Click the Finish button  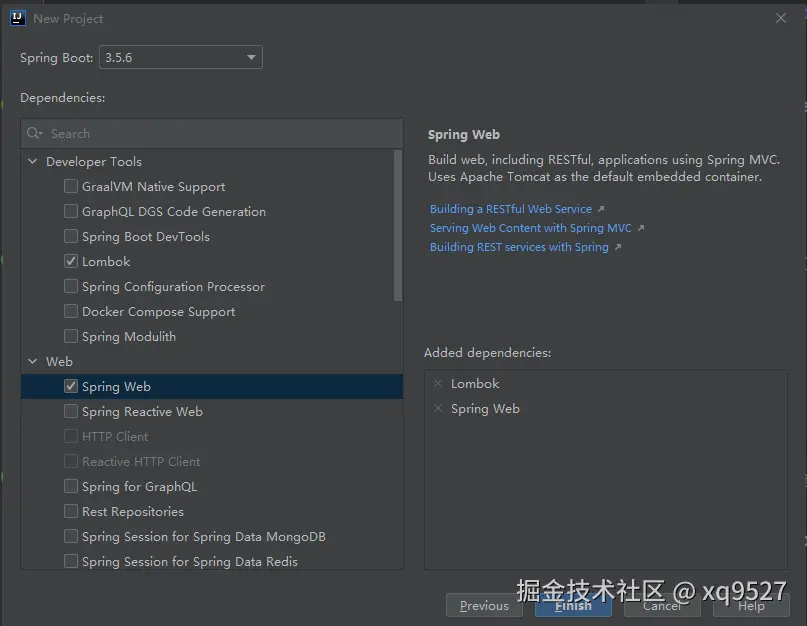573,606
